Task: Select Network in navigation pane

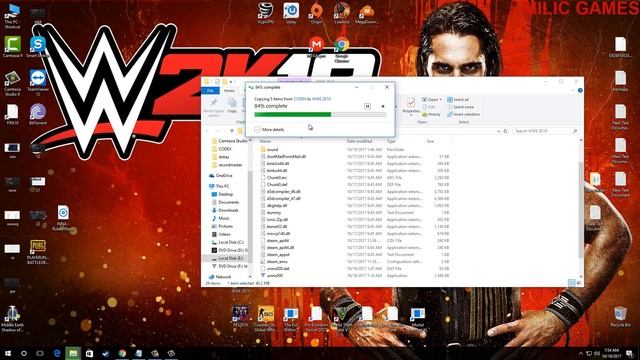Action: point(223,277)
